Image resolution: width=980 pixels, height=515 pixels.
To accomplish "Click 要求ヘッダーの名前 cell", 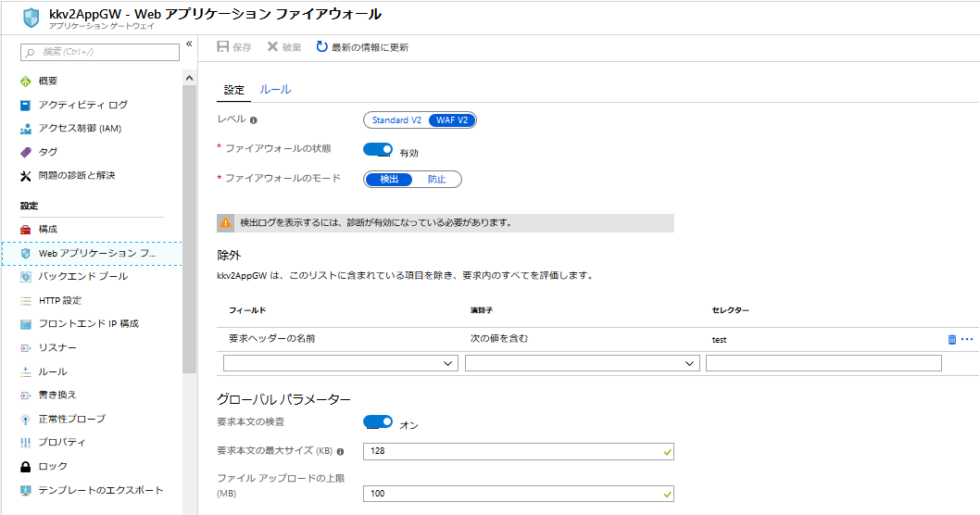I will tap(272, 339).
